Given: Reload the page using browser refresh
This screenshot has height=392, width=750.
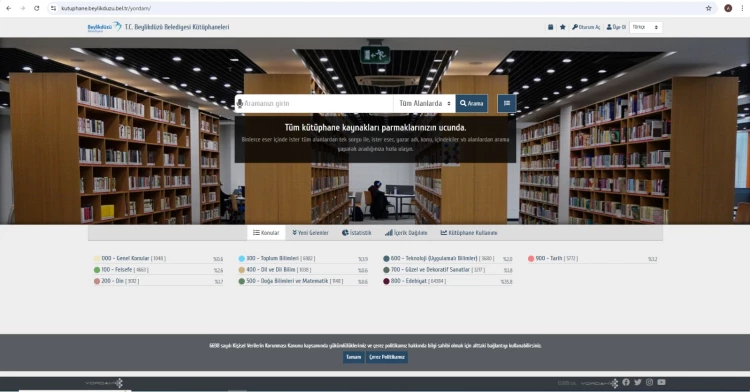Looking at the screenshot, I should (x=36, y=8).
